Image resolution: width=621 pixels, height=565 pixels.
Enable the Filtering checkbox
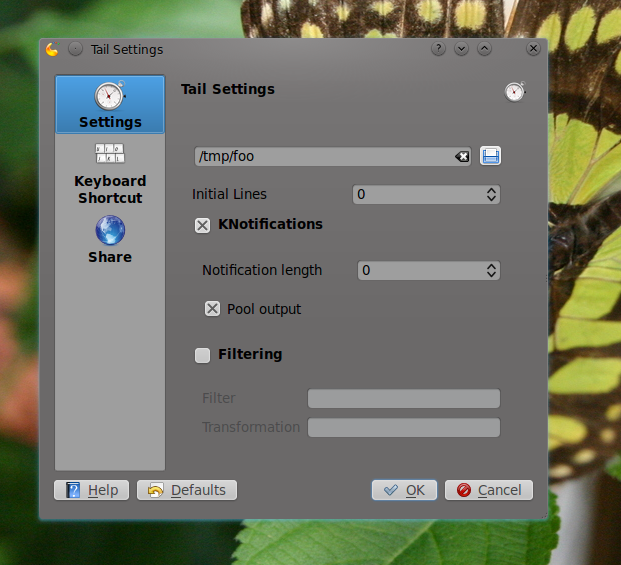point(202,355)
